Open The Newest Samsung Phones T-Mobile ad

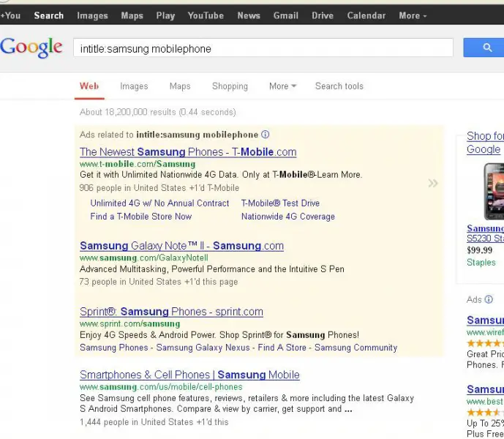tap(188, 151)
